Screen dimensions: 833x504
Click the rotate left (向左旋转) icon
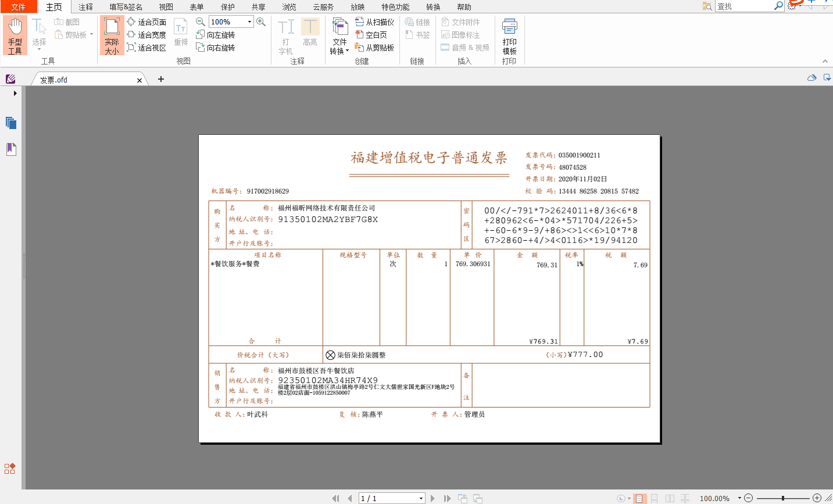pos(202,35)
